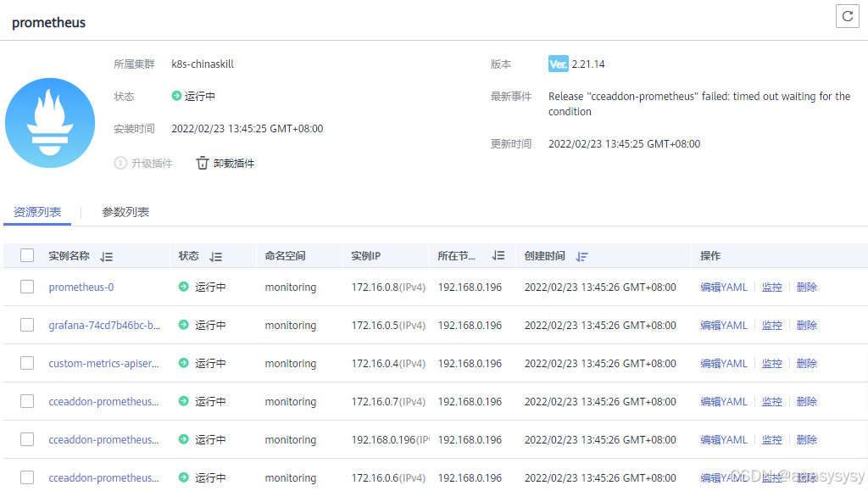Check the checkbox for 192.168.0.196(IP row
Viewport: 868px width, 491px height.
click(x=27, y=439)
